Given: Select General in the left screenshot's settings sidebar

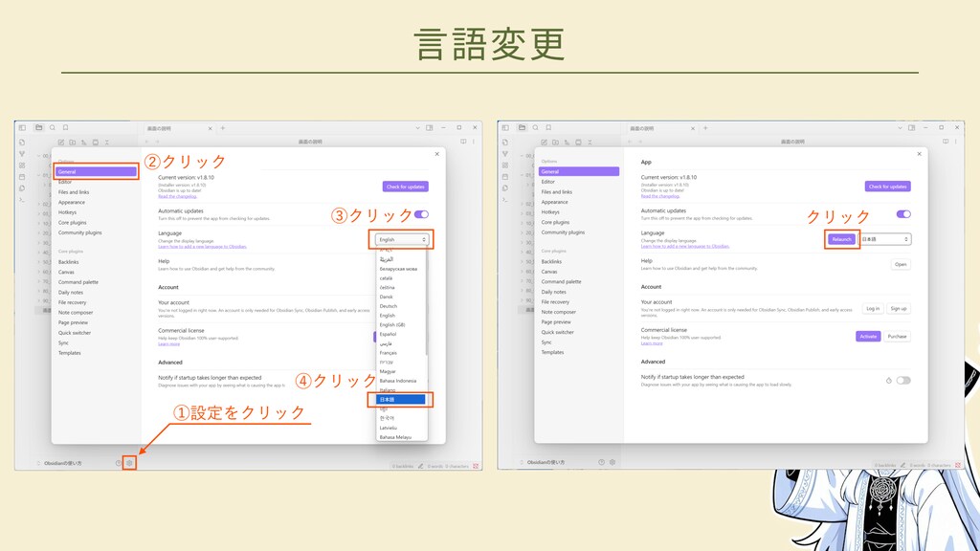Looking at the screenshot, I should [x=96, y=171].
